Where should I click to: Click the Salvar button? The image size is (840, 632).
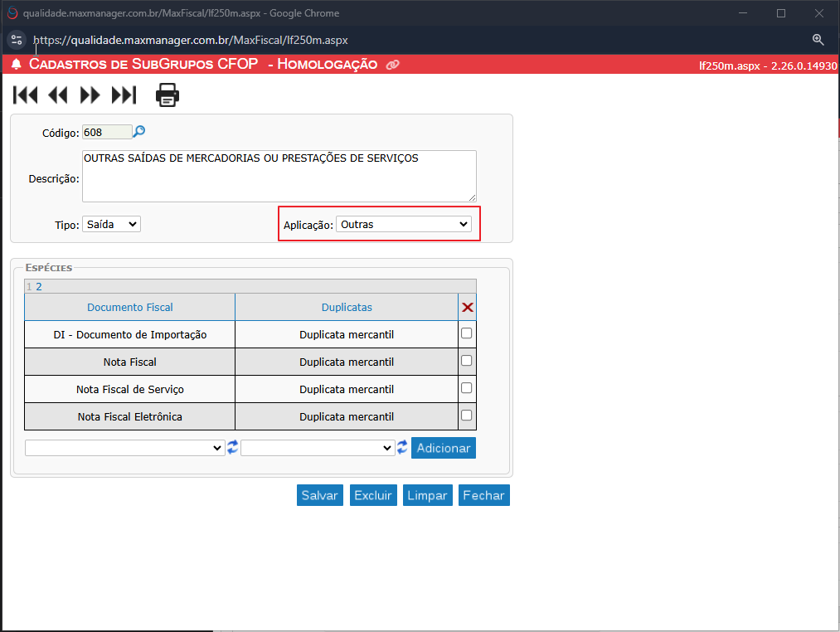[x=320, y=495]
